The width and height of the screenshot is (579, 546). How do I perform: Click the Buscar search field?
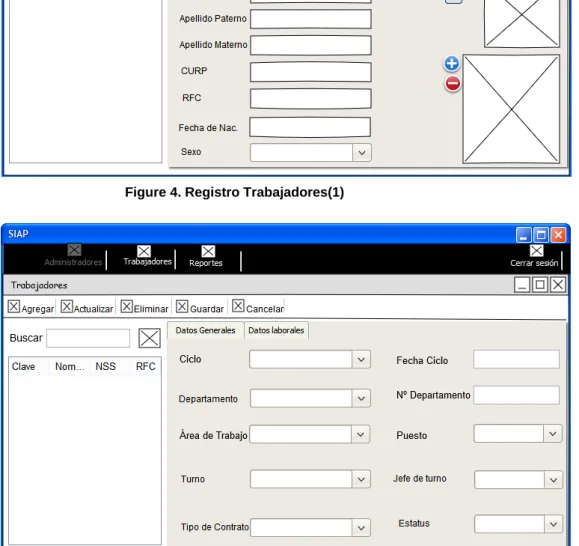coord(88,338)
